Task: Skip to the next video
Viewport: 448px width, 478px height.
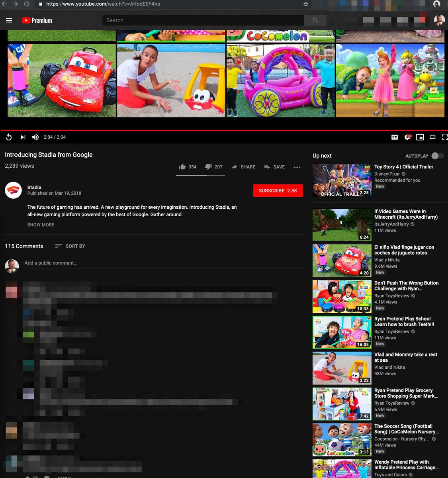Action: [x=23, y=137]
